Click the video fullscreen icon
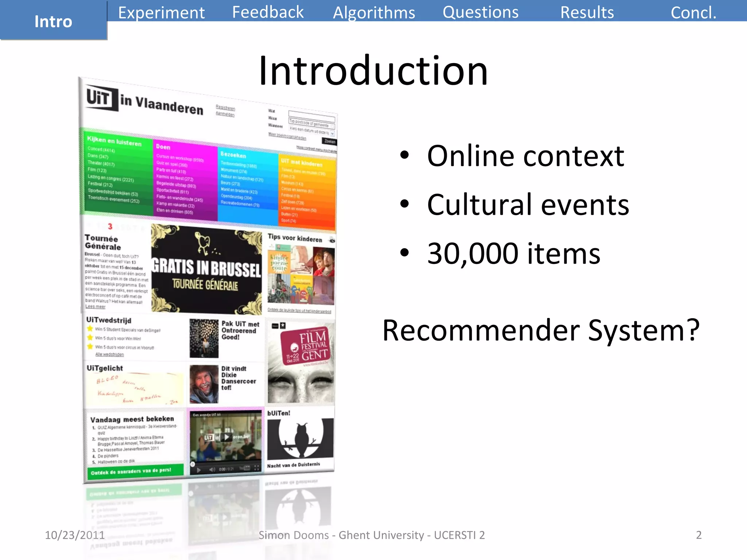The image size is (747, 560). (256, 467)
